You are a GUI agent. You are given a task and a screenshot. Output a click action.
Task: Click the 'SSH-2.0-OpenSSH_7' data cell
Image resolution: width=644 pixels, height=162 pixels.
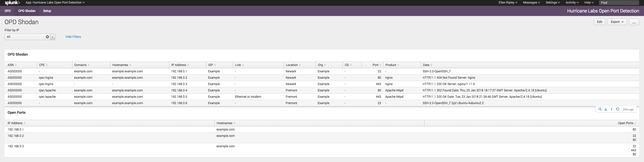(x=436, y=71)
